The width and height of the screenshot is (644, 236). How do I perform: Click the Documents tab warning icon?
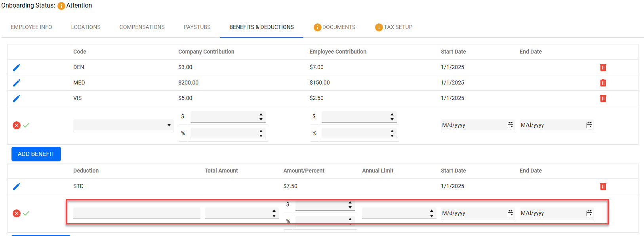[317, 27]
